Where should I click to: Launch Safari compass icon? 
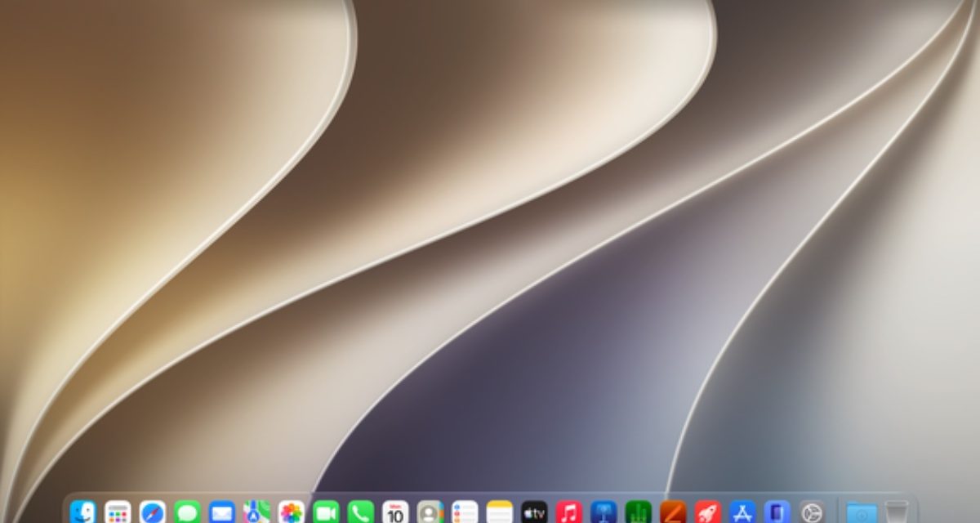[152, 512]
